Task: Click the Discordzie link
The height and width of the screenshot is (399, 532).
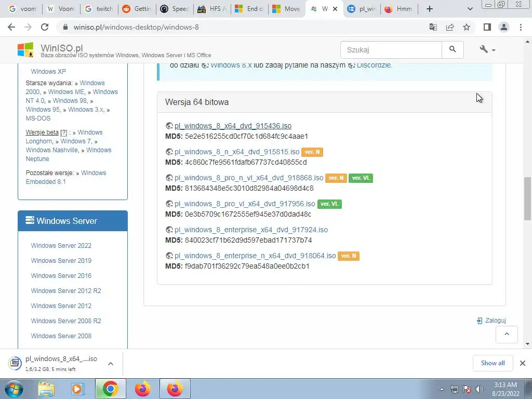Action: click(x=374, y=65)
